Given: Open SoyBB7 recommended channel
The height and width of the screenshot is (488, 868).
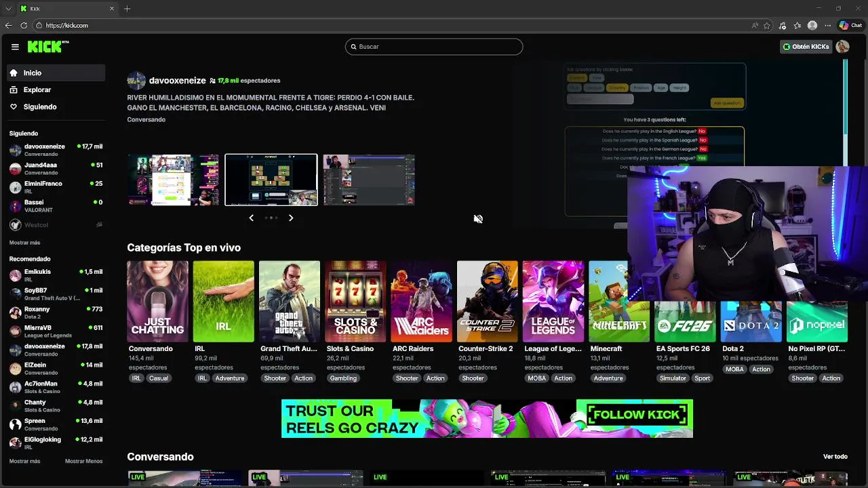Looking at the screenshot, I should [56, 294].
